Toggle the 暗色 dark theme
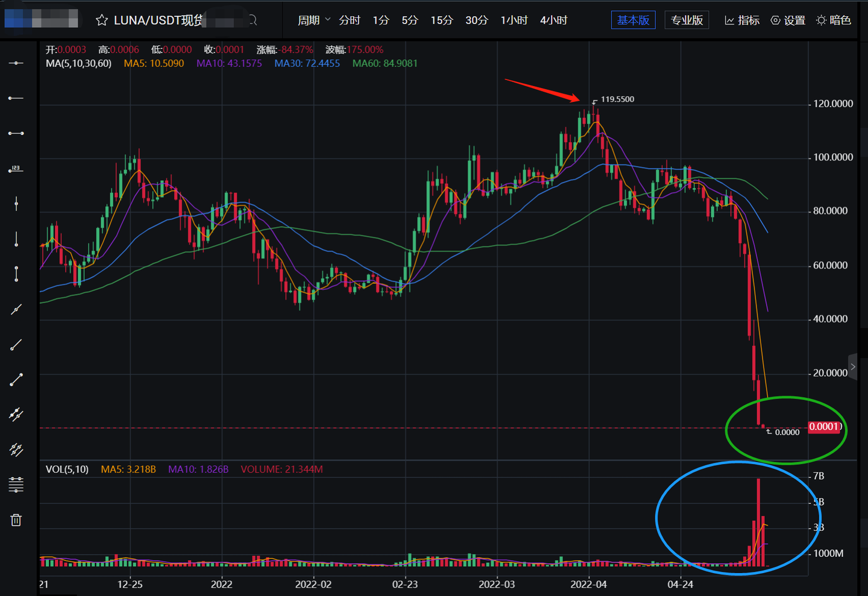 (x=834, y=20)
